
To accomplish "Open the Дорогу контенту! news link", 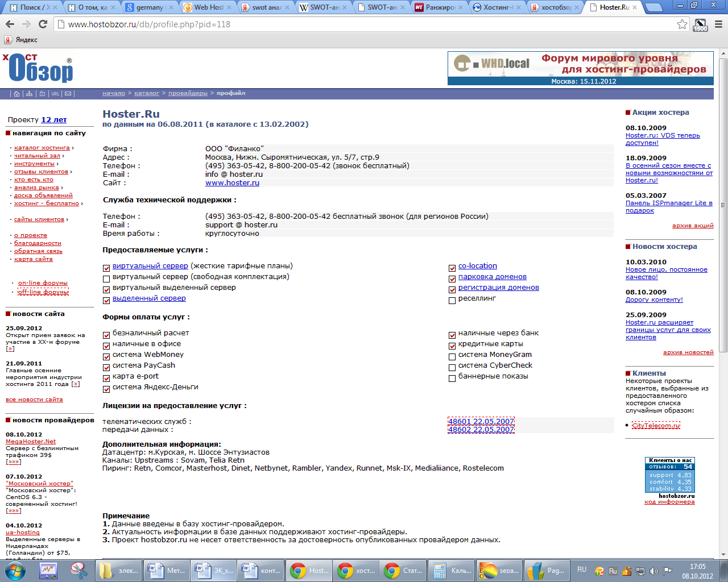I will [654, 300].
